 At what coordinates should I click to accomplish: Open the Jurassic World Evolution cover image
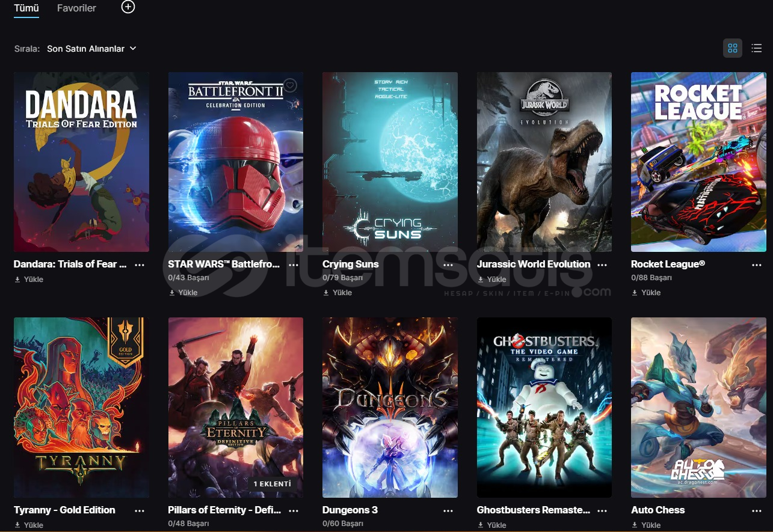coord(544,162)
